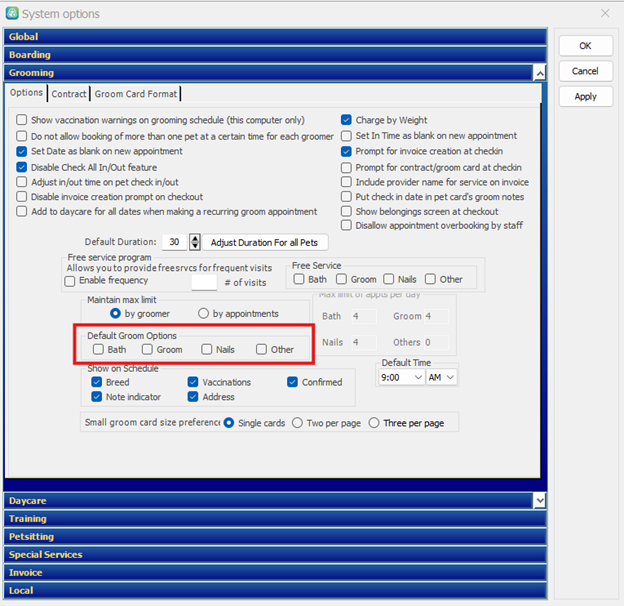This screenshot has width=624, height=606.
Task: Open the Global section header
Action: click(275, 37)
